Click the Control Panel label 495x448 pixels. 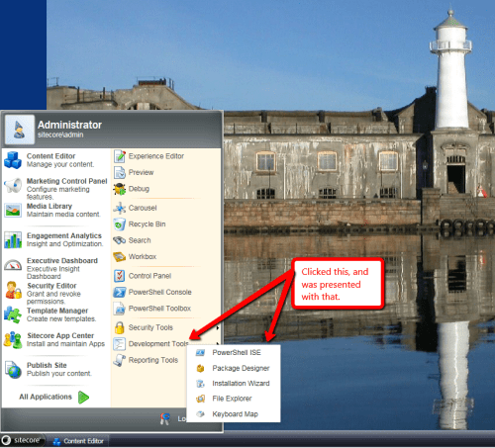tap(149, 276)
